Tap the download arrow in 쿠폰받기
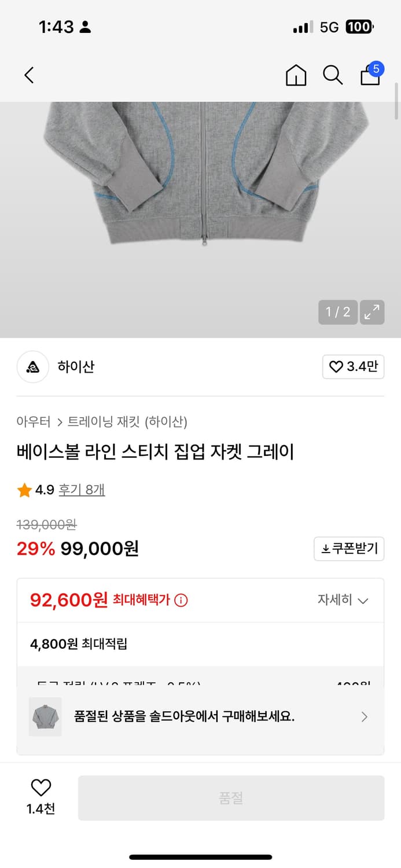Image resolution: width=401 pixels, height=868 pixels. coord(326,549)
